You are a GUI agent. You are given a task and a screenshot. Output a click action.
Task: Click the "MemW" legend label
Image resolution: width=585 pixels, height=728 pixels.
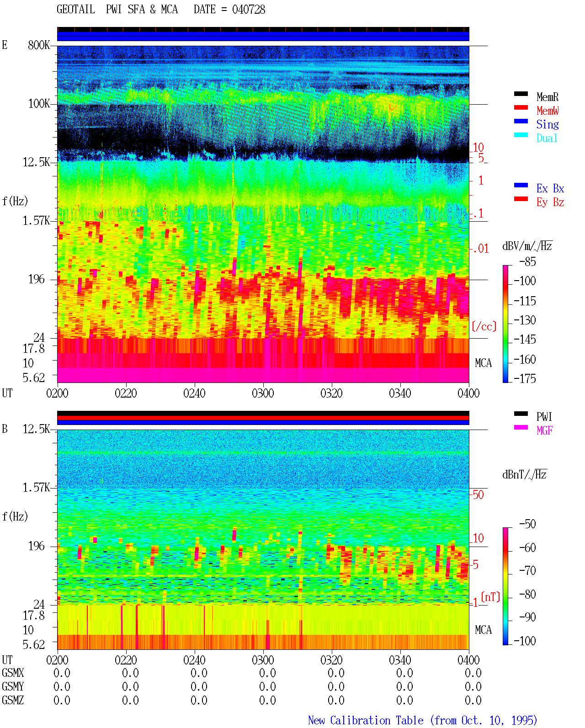(x=548, y=111)
